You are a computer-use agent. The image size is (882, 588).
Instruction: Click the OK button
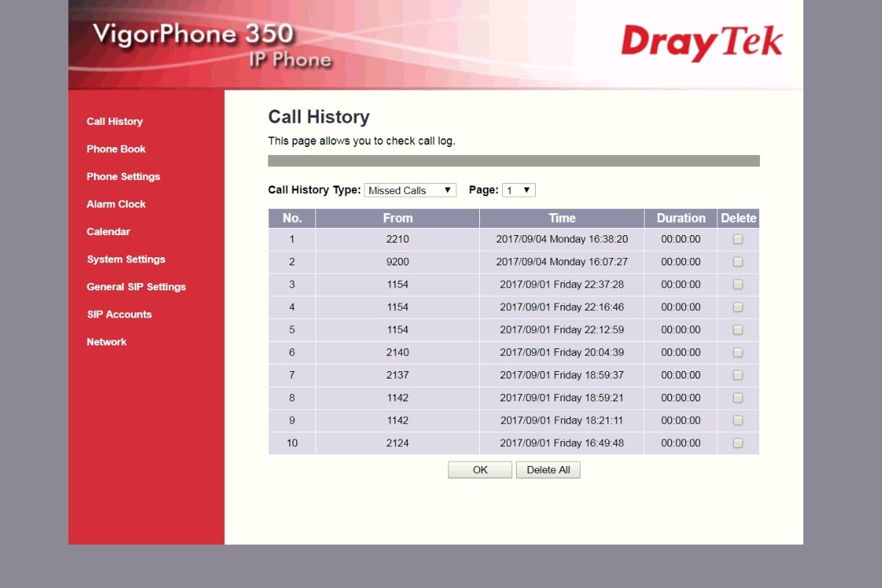pos(480,470)
